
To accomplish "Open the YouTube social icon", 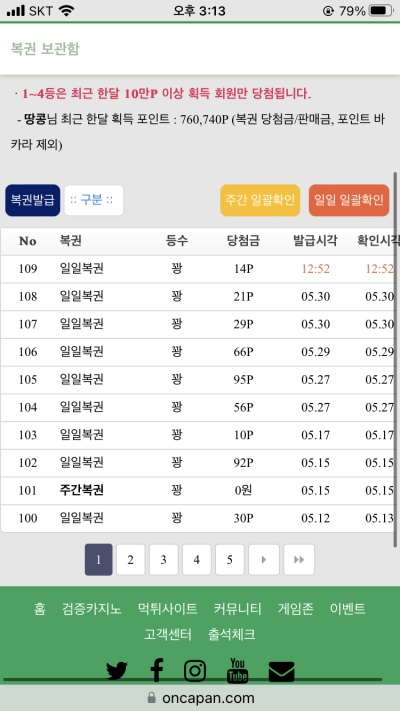I will point(237,670).
